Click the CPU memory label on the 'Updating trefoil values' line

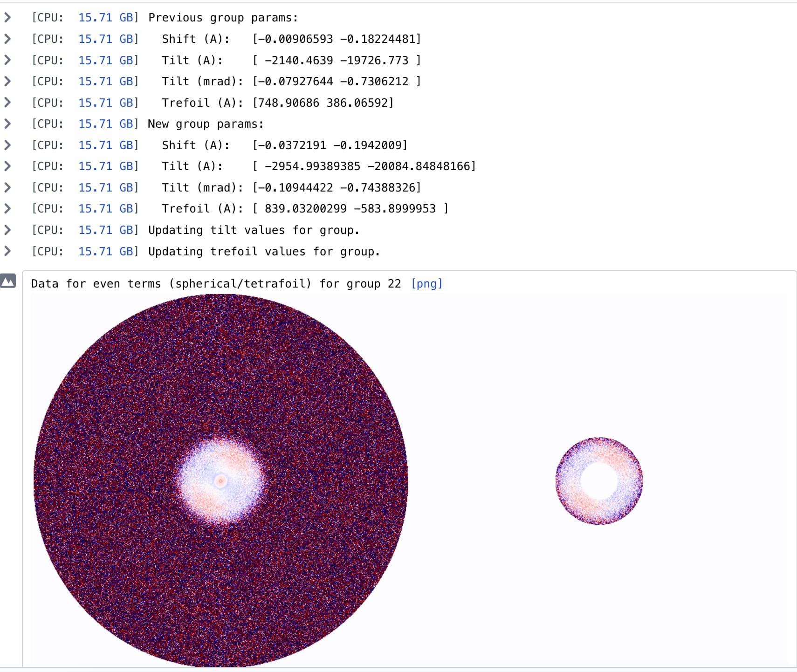tap(85, 252)
